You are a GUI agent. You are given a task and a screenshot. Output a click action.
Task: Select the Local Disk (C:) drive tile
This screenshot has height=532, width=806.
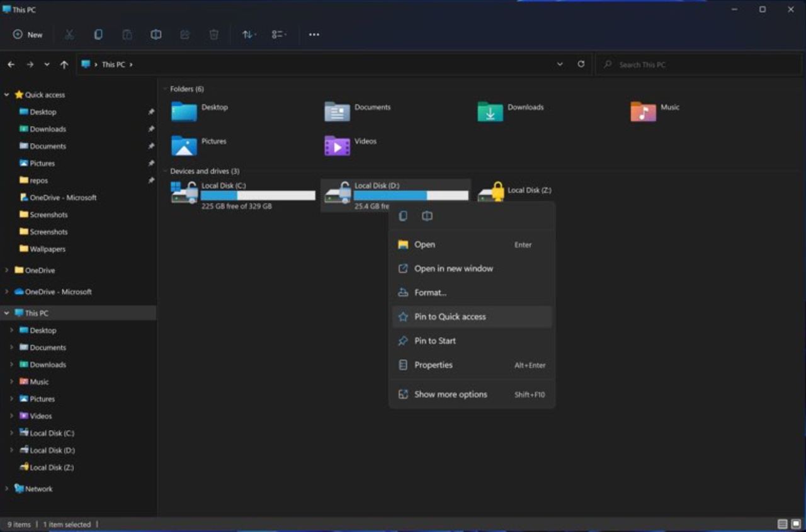point(243,195)
